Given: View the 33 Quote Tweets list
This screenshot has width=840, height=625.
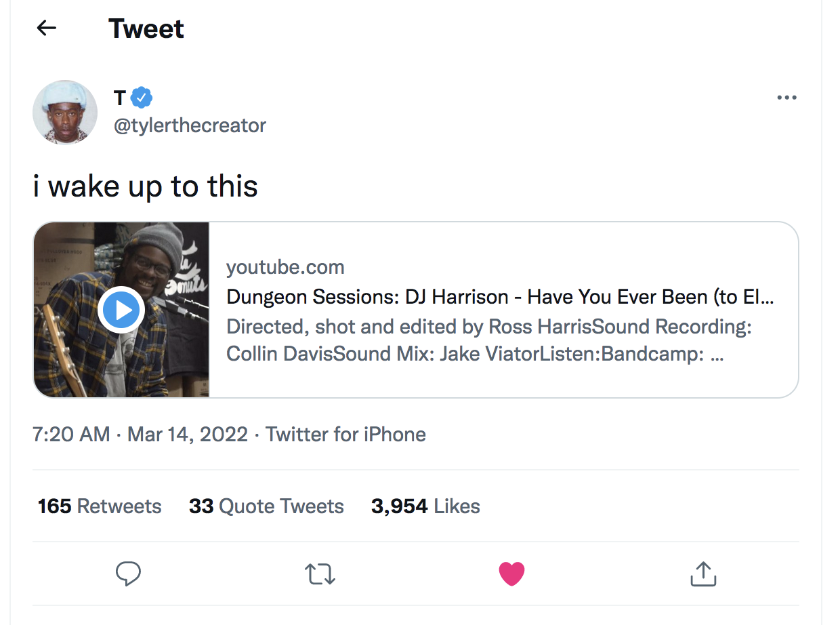Looking at the screenshot, I should click(x=266, y=506).
